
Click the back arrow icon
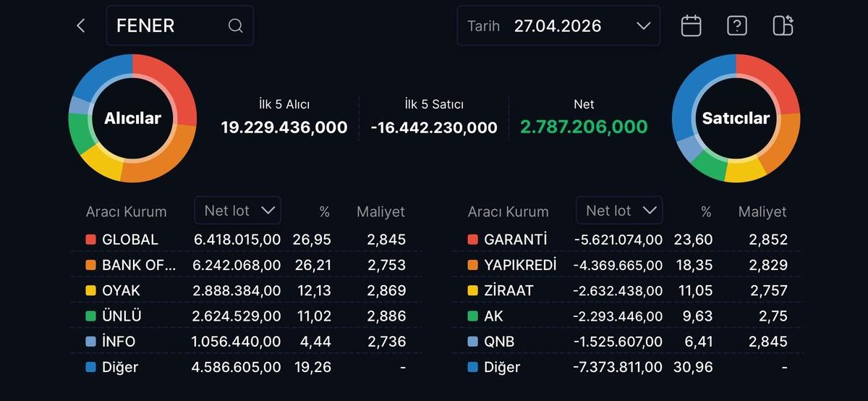[80, 26]
